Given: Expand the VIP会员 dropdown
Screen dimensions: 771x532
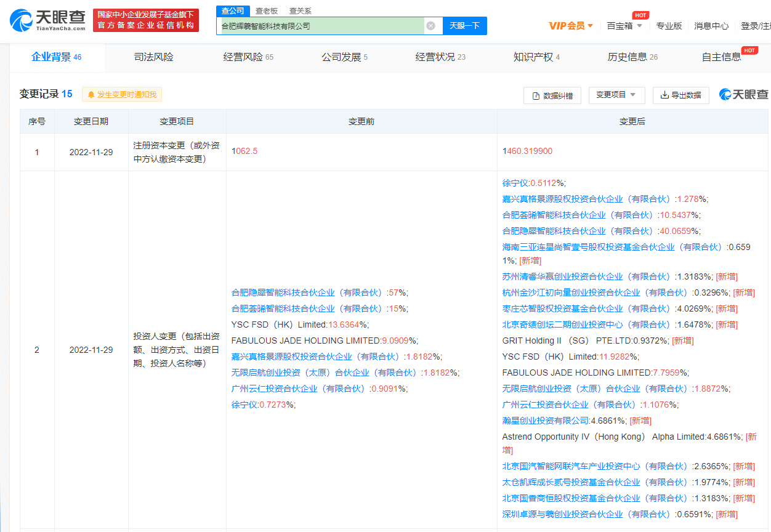Looking at the screenshot, I should point(570,25).
